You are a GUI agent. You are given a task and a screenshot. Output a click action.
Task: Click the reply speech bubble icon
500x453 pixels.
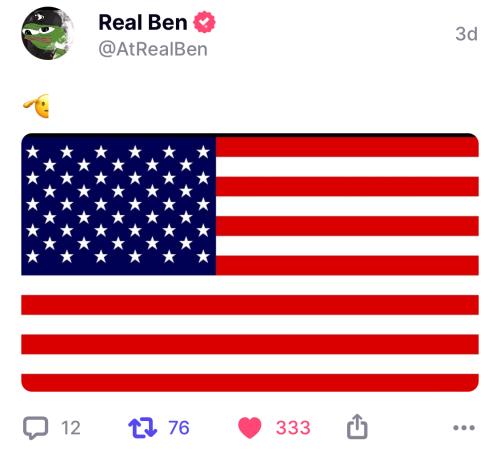click(35, 428)
